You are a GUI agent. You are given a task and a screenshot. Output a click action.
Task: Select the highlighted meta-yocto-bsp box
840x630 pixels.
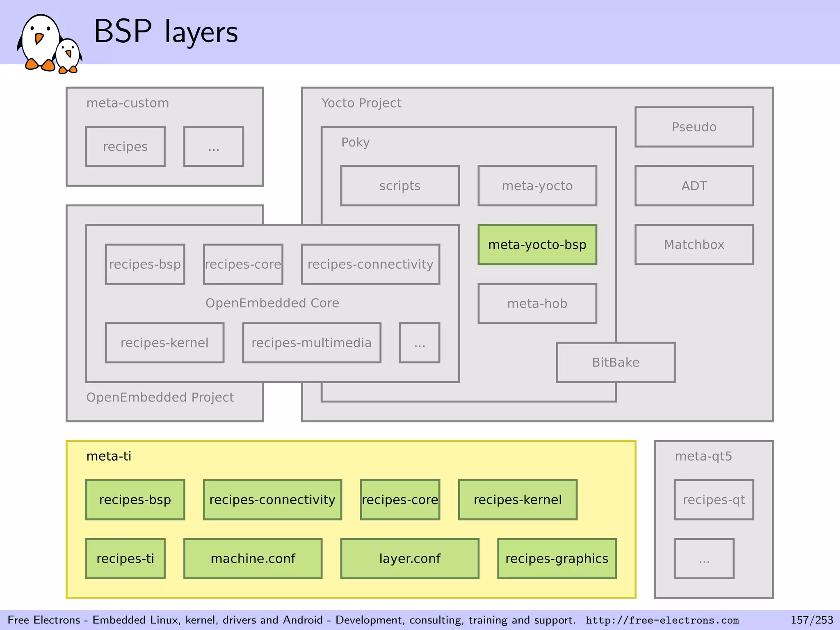(x=537, y=245)
